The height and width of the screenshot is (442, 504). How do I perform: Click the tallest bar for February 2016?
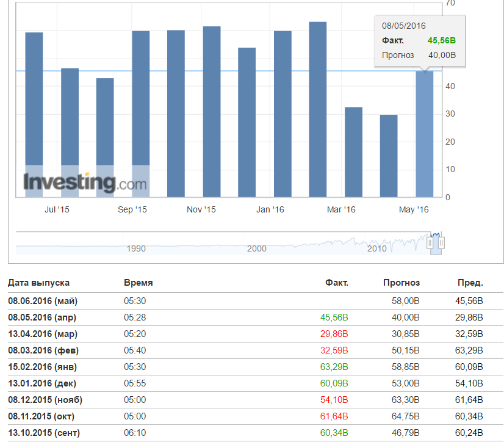(318, 110)
